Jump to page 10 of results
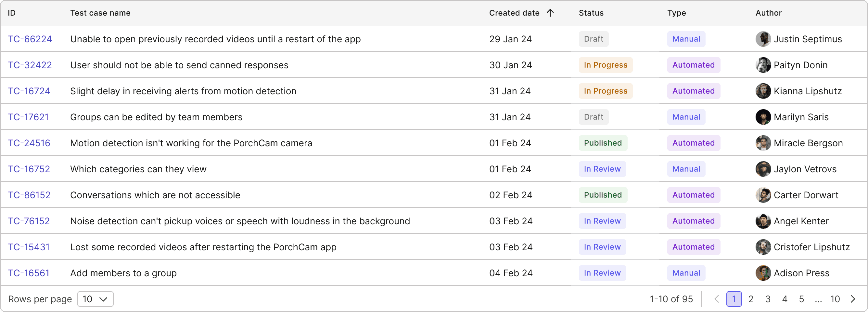Screen dimensions: 868x312 tap(835, 299)
